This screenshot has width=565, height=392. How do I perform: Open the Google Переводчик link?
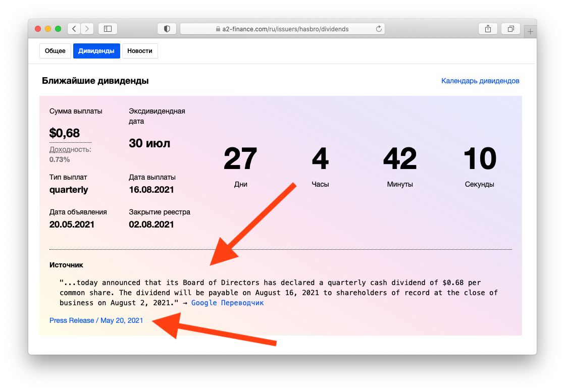pos(227,303)
